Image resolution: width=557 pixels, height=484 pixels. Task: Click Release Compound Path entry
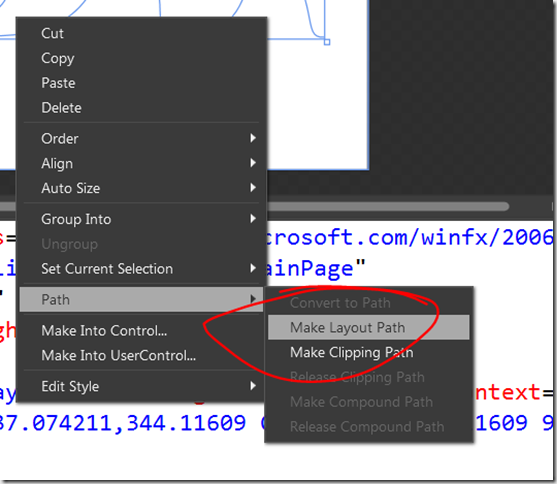pyautogui.click(x=368, y=426)
